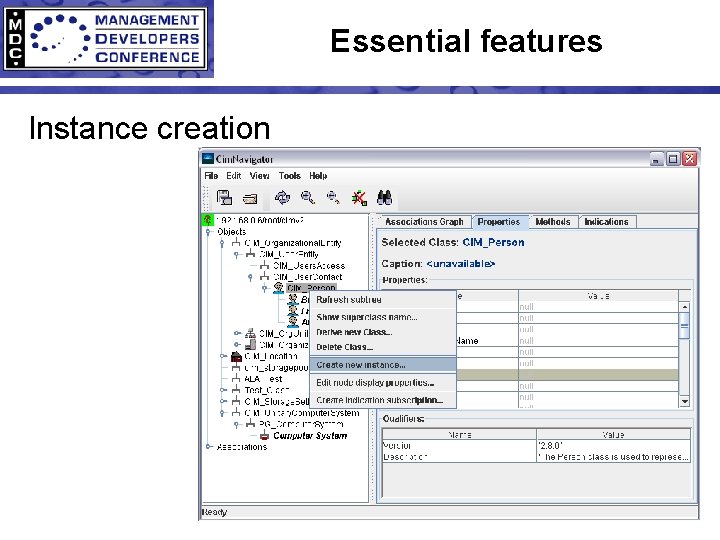Click the disconnect icon with red X
The width and height of the screenshot is (720, 540).
click(x=359, y=198)
